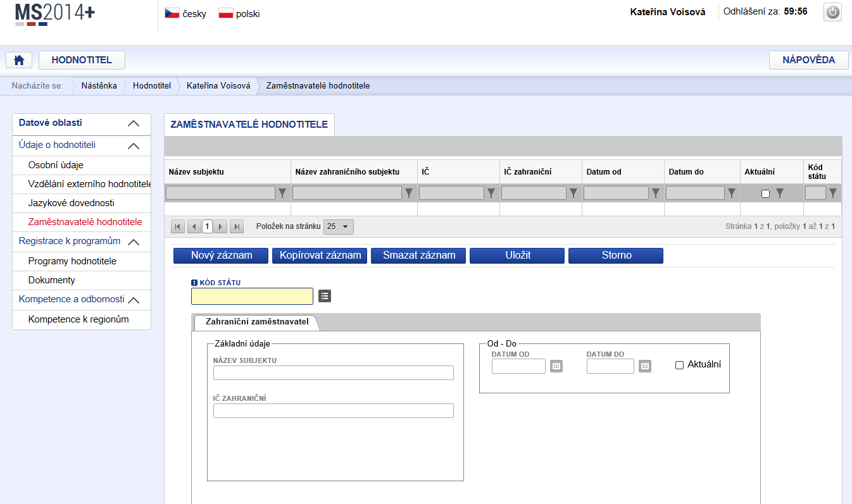Click filter icon for IČ column
Screen dimensions: 852x504
click(x=491, y=194)
